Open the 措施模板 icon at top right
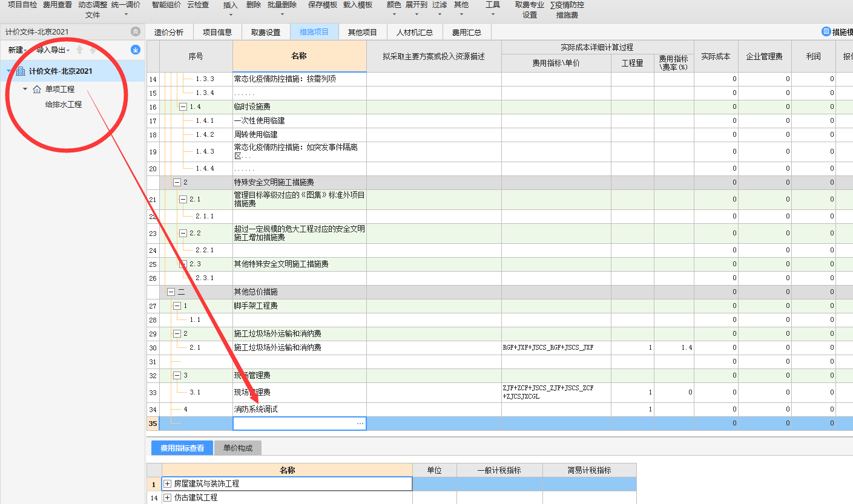The image size is (853, 504). tap(826, 31)
